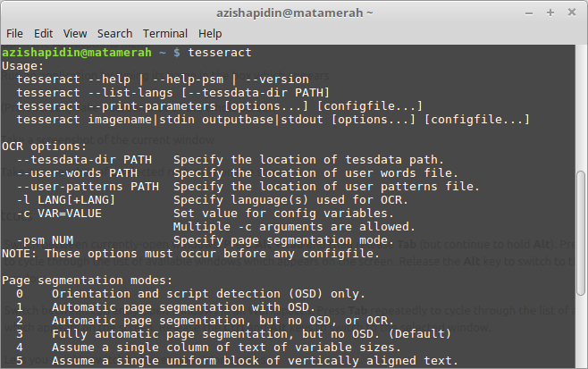
Task: Click the typed tesseract command at prompt
Action: (x=220, y=54)
